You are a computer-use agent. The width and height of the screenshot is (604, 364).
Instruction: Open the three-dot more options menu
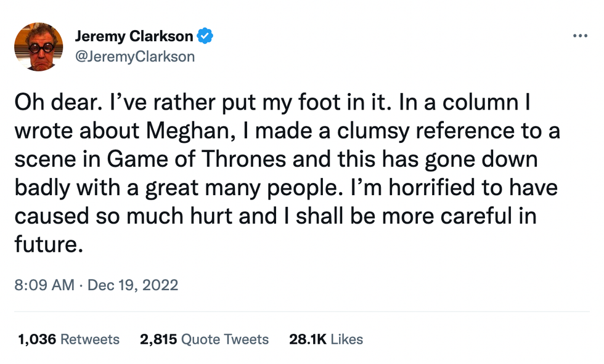(580, 36)
